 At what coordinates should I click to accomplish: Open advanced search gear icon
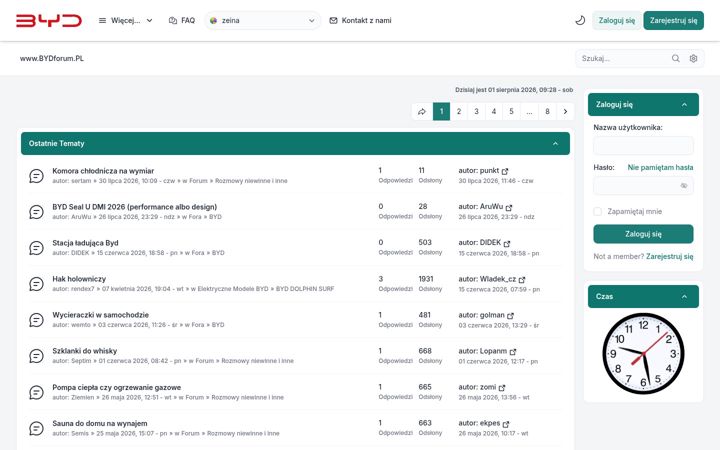693,58
